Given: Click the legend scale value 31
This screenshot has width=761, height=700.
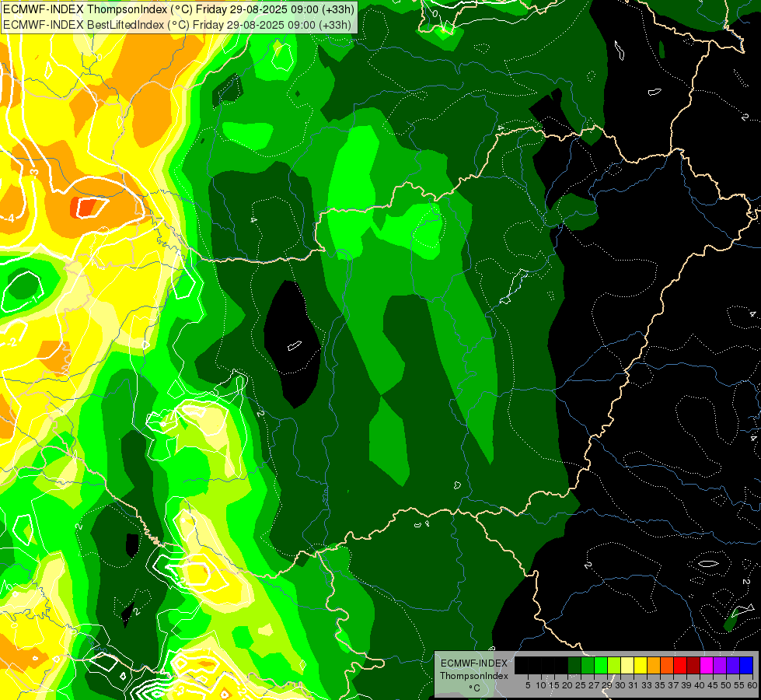Looking at the screenshot, I should pyautogui.click(x=634, y=685).
